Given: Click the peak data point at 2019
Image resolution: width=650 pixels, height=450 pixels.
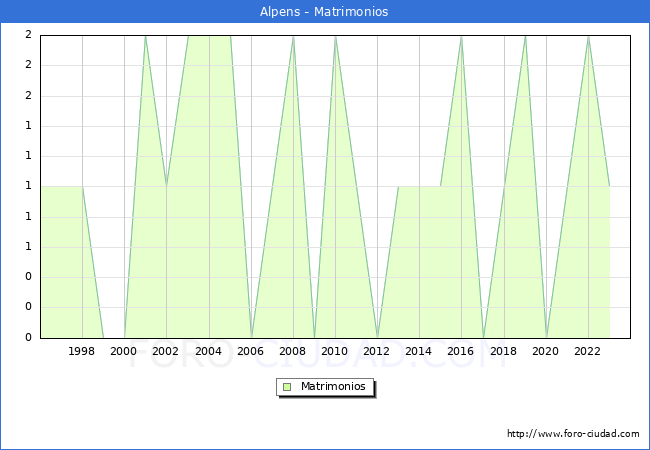Looking at the screenshot, I should (525, 36).
